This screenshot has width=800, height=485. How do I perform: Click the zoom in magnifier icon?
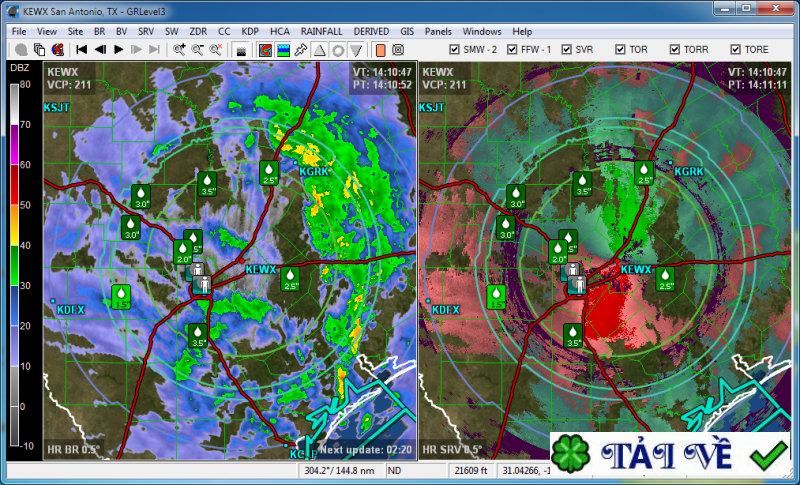pyautogui.click(x=179, y=49)
